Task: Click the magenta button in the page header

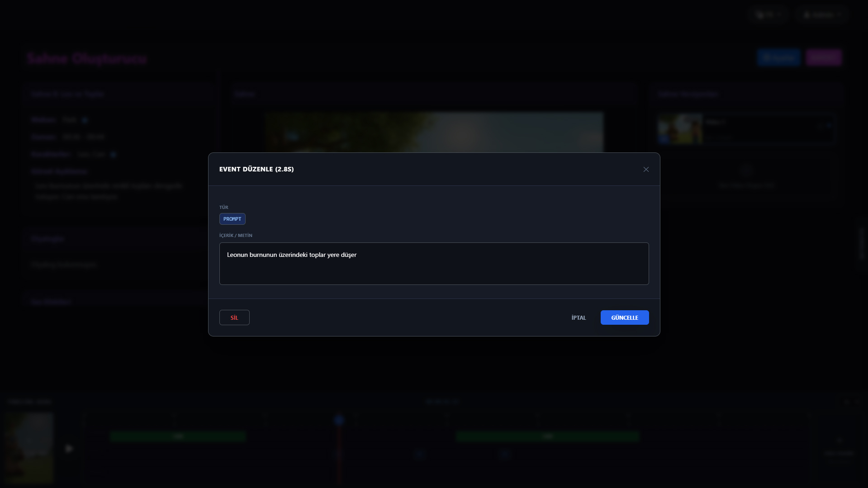Action: (823, 57)
